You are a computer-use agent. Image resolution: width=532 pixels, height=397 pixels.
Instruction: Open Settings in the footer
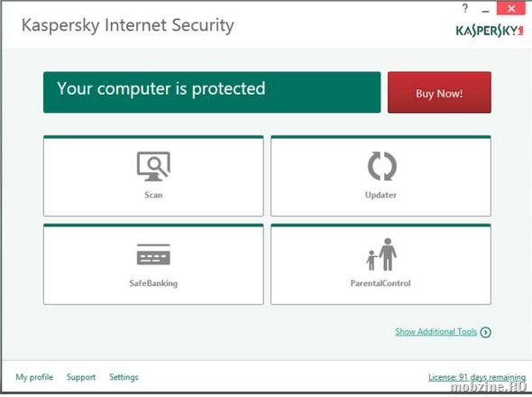pyautogui.click(x=124, y=377)
